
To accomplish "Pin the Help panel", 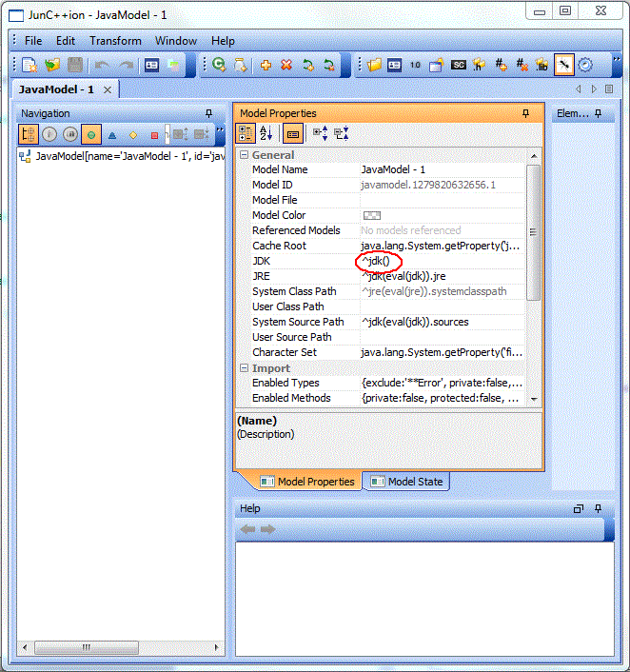I will [599, 508].
